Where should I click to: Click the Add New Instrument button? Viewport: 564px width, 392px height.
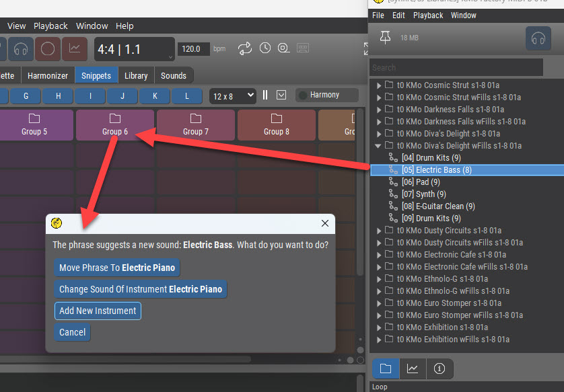pyautogui.click(x=98, y=311)
